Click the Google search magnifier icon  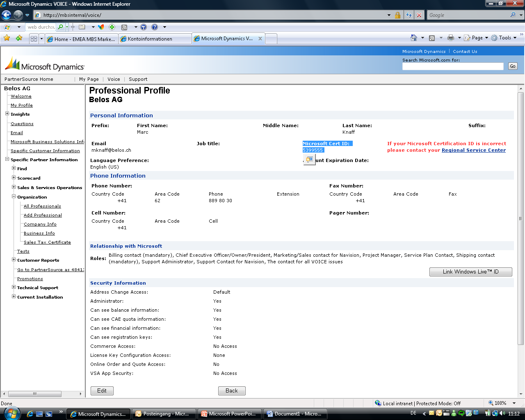click(513, 15)
